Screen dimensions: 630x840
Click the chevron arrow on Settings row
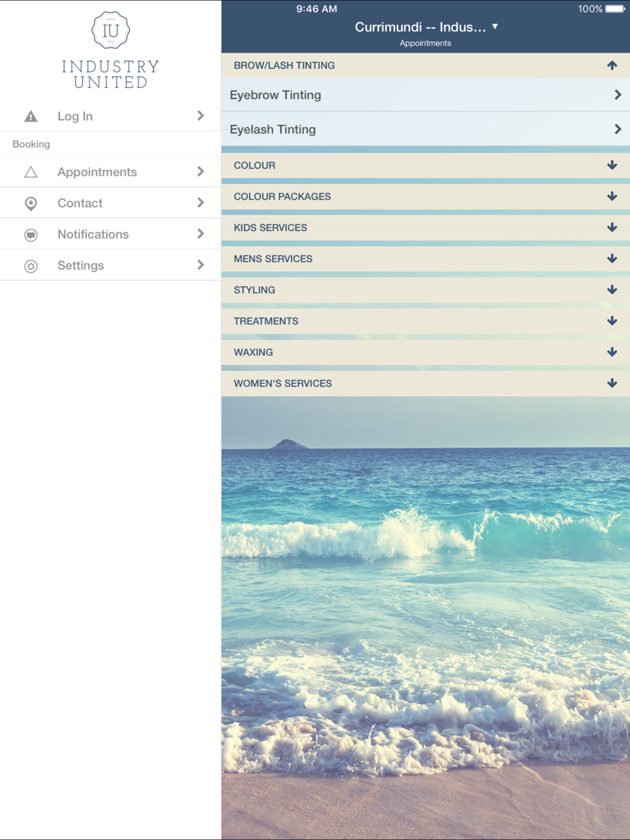click(200, 265)
